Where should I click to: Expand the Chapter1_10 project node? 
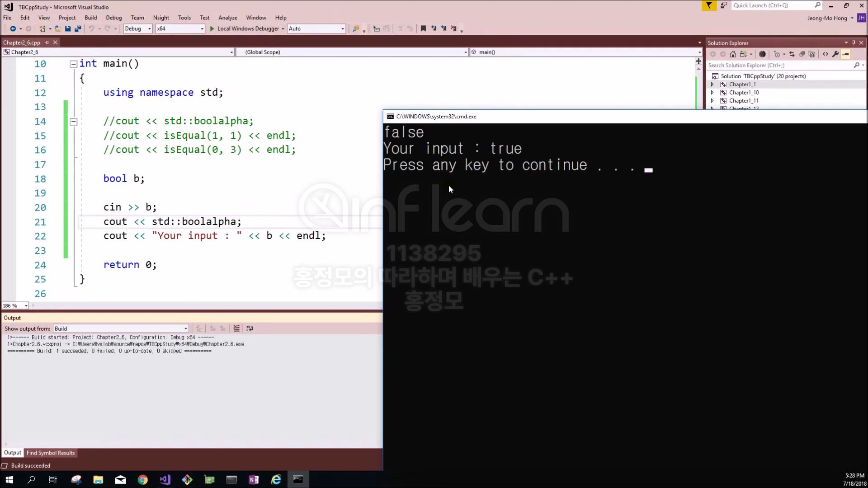(x=712, y=93)
